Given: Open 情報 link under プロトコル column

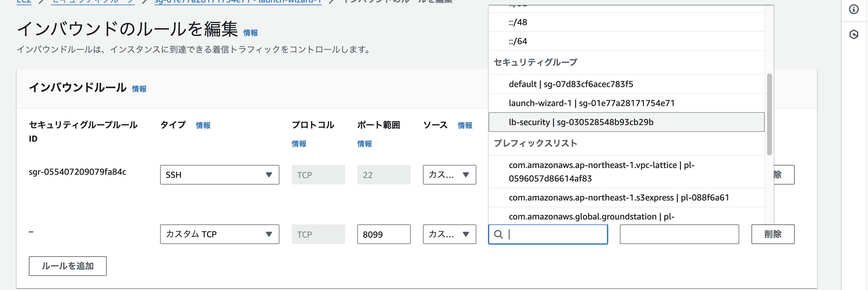Looking at the screenshot, I should pos(299,144).
